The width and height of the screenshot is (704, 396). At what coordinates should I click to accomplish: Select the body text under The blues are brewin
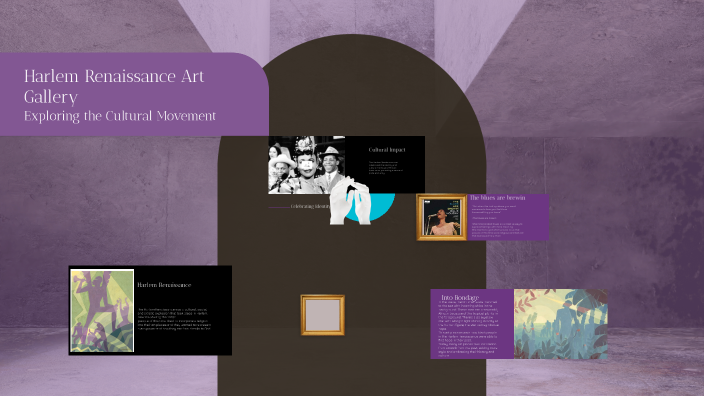(497, 221)
